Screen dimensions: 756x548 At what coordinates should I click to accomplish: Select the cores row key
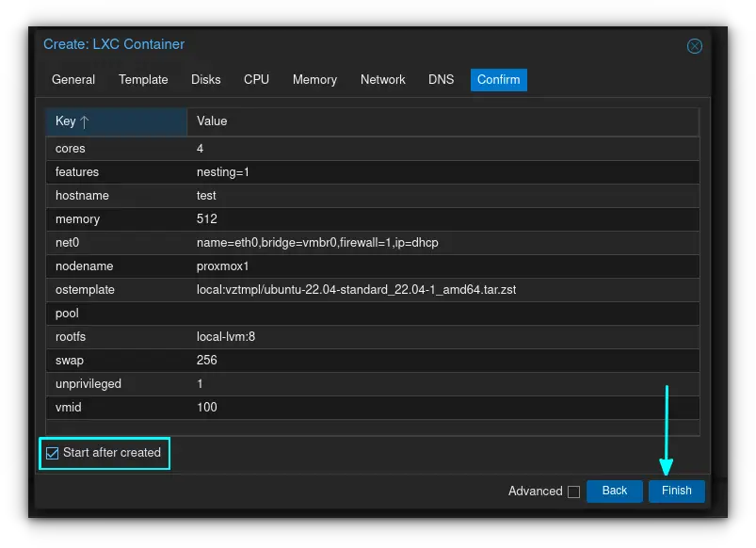116,149
